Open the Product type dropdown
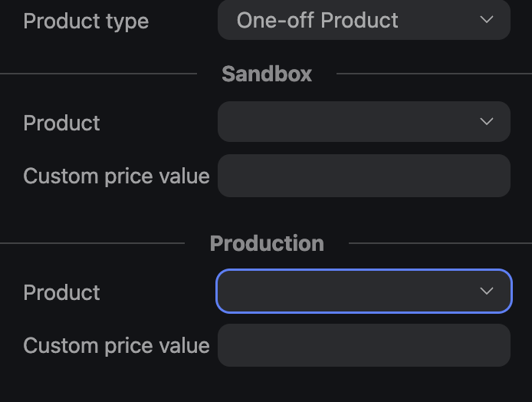The image size is (532, 402). tap(363, 20)
